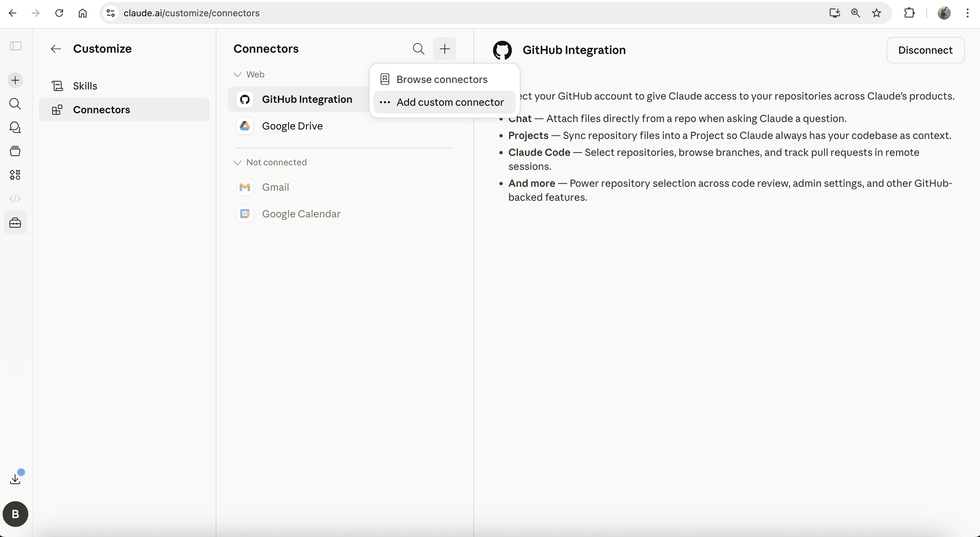Image resolution: width=980 pixels, height=537 pixels.
Task: Click the Disconnect button
Action: tap(925, 50)
